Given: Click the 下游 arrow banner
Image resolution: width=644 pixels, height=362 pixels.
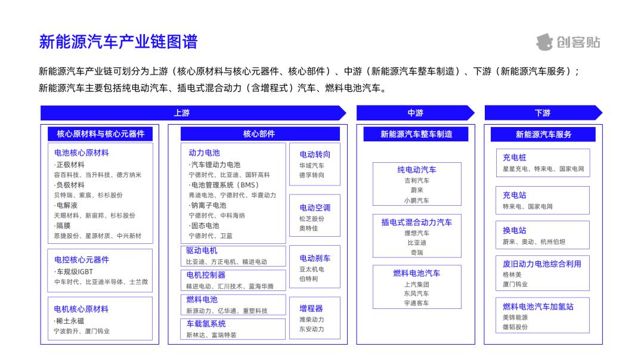Looking at the screenshot, I should coord(543,113).
